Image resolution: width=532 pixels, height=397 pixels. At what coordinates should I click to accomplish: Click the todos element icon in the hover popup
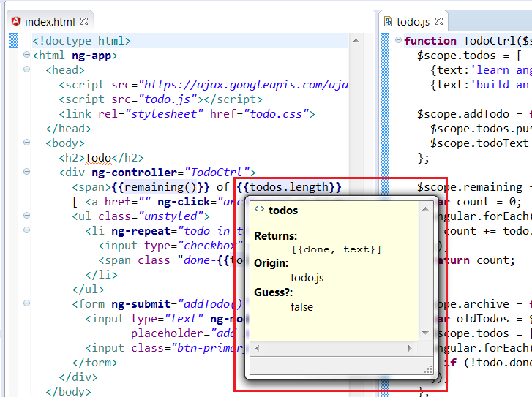(259, 210)
